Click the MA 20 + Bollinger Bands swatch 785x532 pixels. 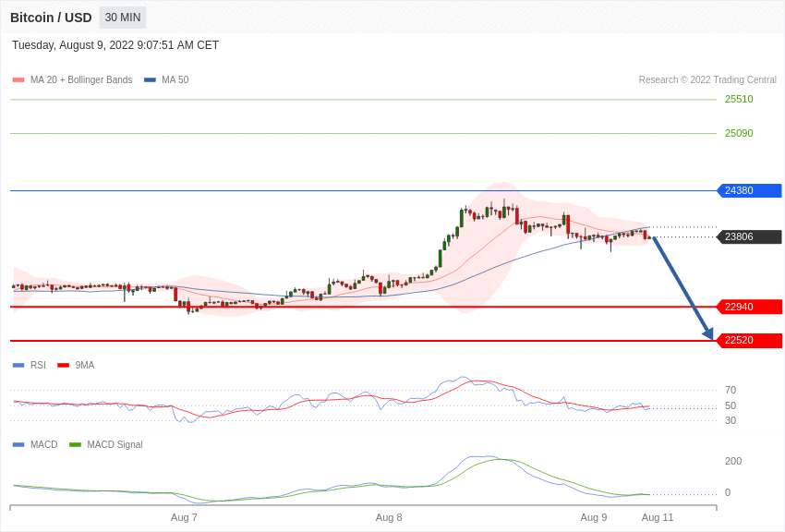18,79
